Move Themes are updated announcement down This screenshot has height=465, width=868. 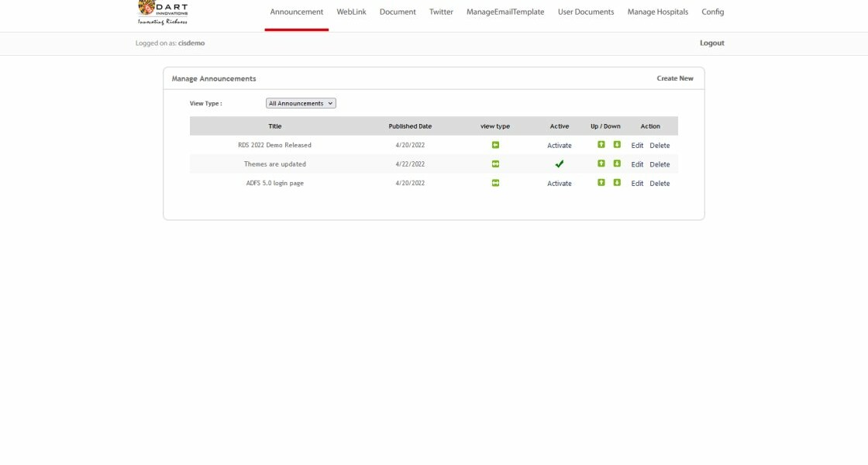(617, 164)
